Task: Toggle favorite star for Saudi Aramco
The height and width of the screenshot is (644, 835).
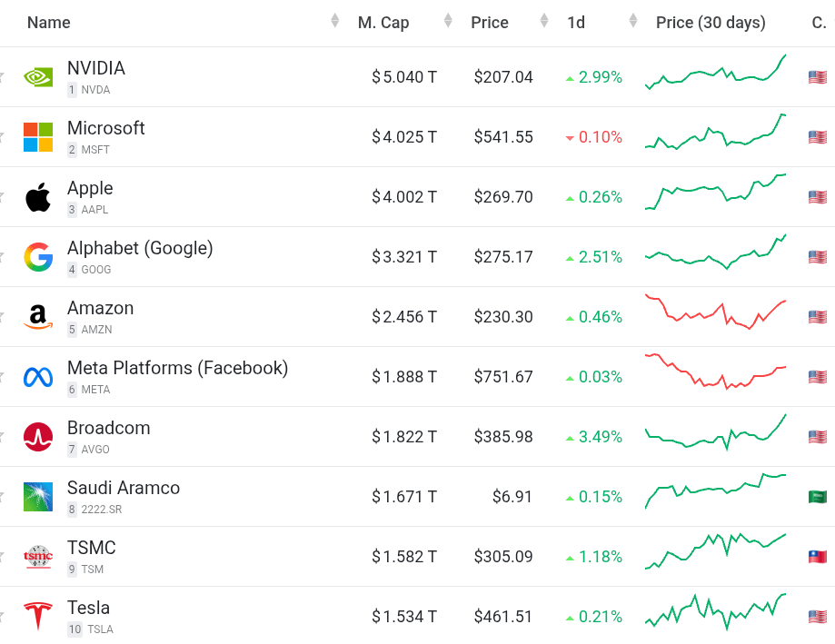Action: [x=3, y=497]
